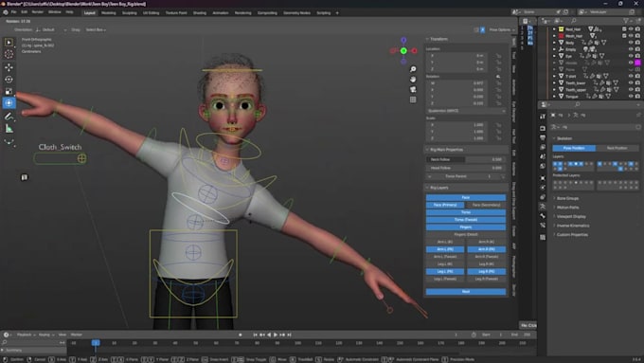Click the Fingers rig layer button
The height and width of the screenshot is (363, 644).
pyautogui.click(x=466, y=227)
